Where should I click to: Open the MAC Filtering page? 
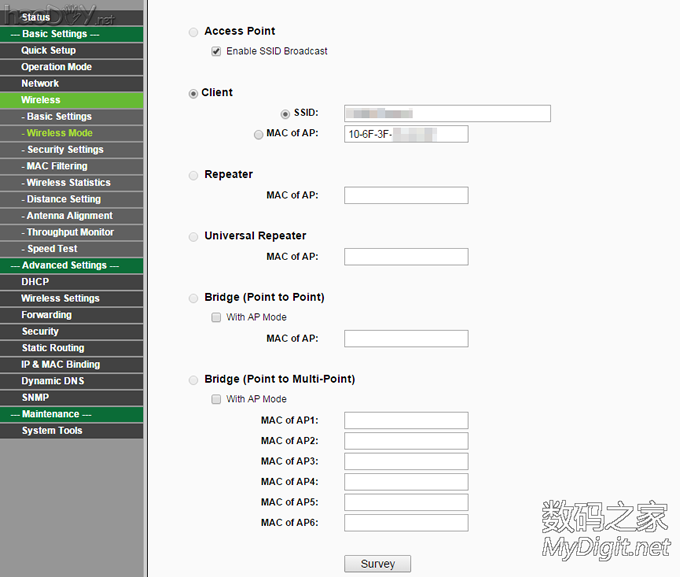(56, 166)
